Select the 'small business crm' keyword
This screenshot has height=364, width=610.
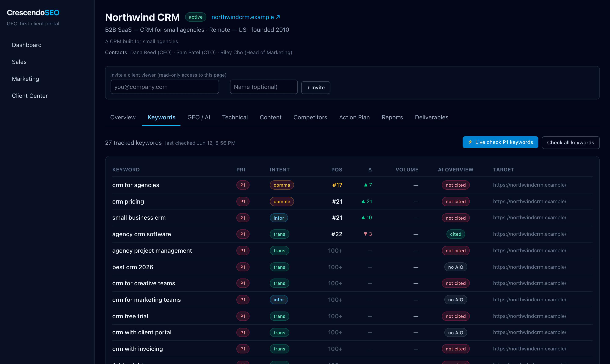point(139,218)
